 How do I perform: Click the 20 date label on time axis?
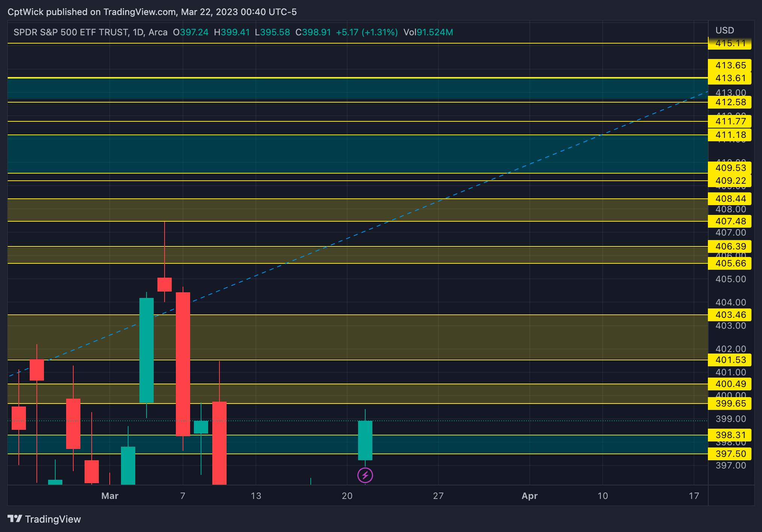point(347,496)
